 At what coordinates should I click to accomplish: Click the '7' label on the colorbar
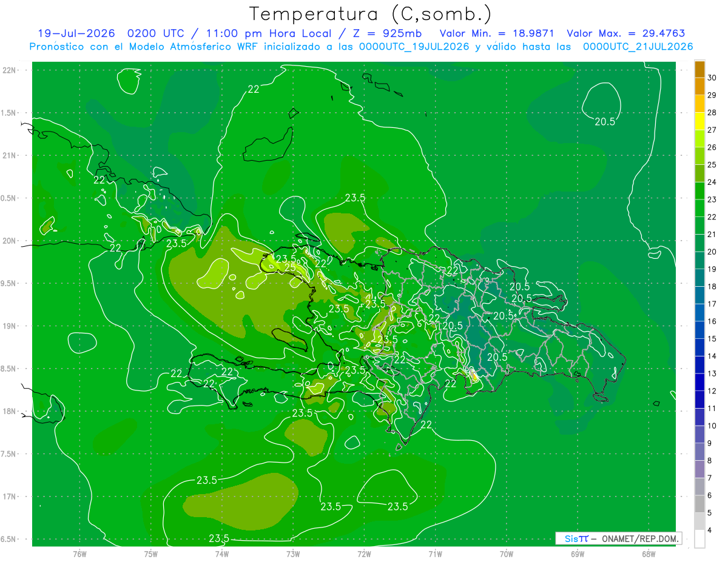pos(710,478)
